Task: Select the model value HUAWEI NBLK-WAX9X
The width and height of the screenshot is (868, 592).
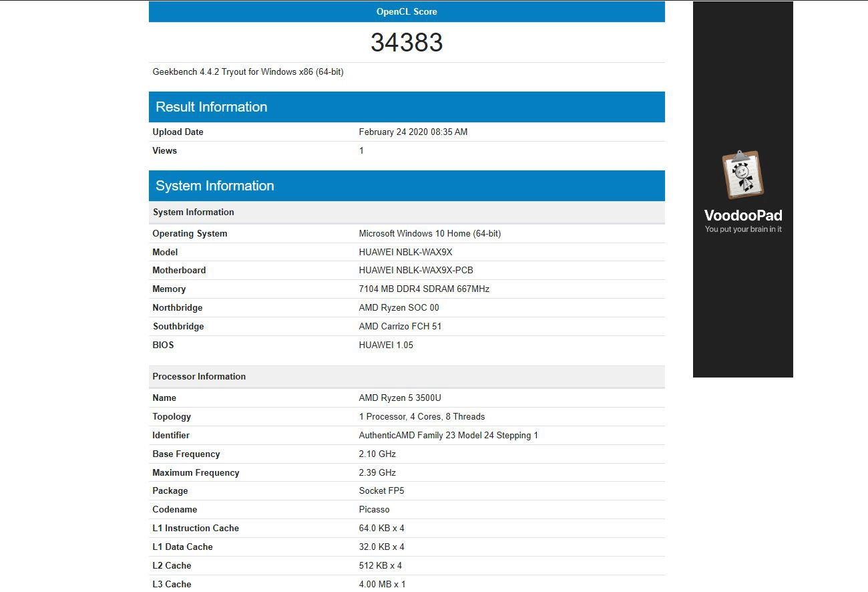Action: point(405,252)
